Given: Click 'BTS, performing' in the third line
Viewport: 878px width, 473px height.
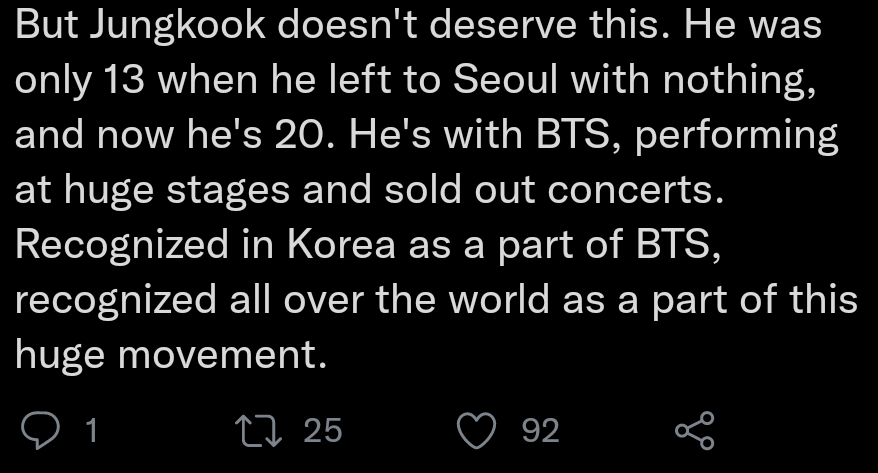Looking at the screenshot, I should tap(688, 135).
